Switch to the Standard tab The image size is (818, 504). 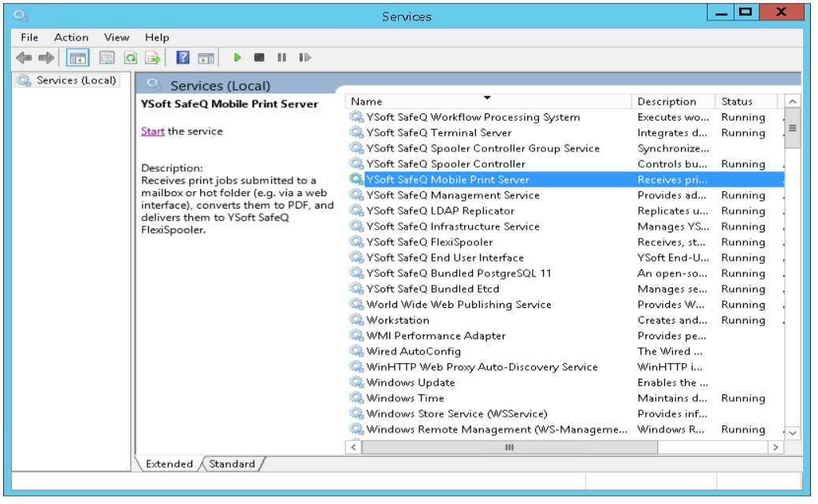point(232,464)
